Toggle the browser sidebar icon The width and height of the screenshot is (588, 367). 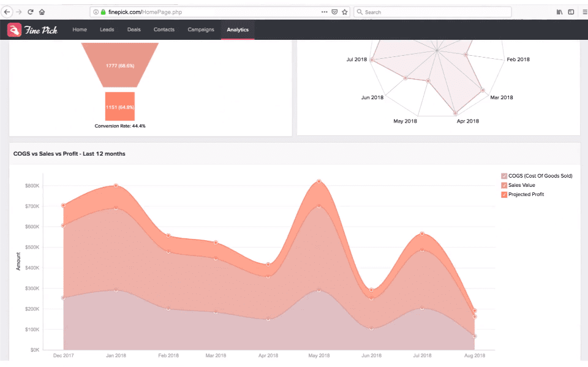click(x=571, y=12)
